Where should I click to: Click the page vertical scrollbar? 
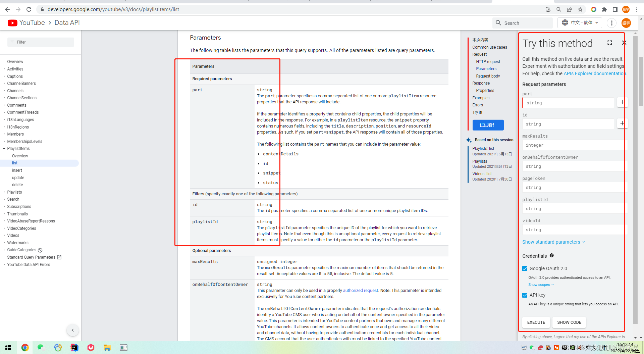coord(641,81)
